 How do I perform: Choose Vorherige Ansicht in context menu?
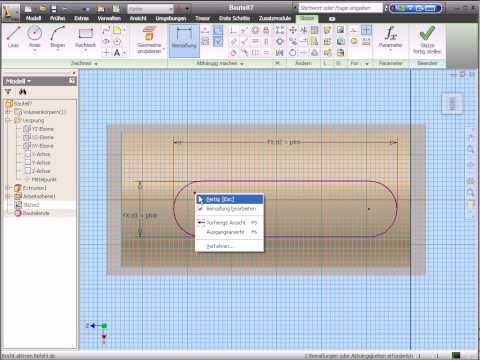pos(229,222)
